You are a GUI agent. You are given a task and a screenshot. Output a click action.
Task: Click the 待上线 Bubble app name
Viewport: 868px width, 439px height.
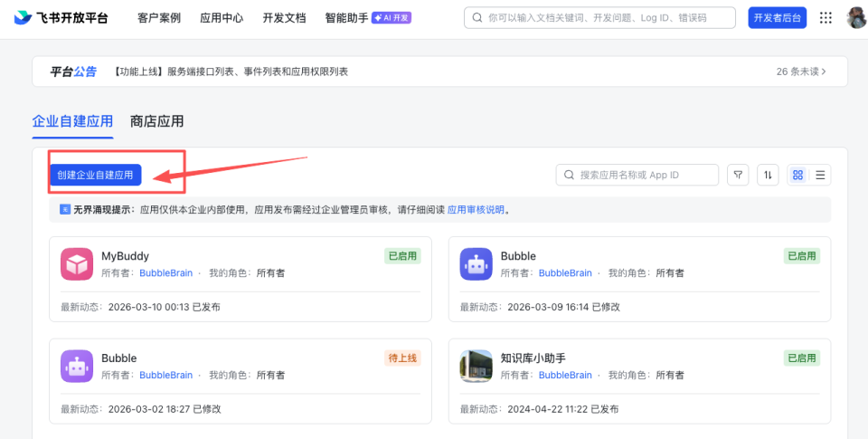[x=119, y=358]
